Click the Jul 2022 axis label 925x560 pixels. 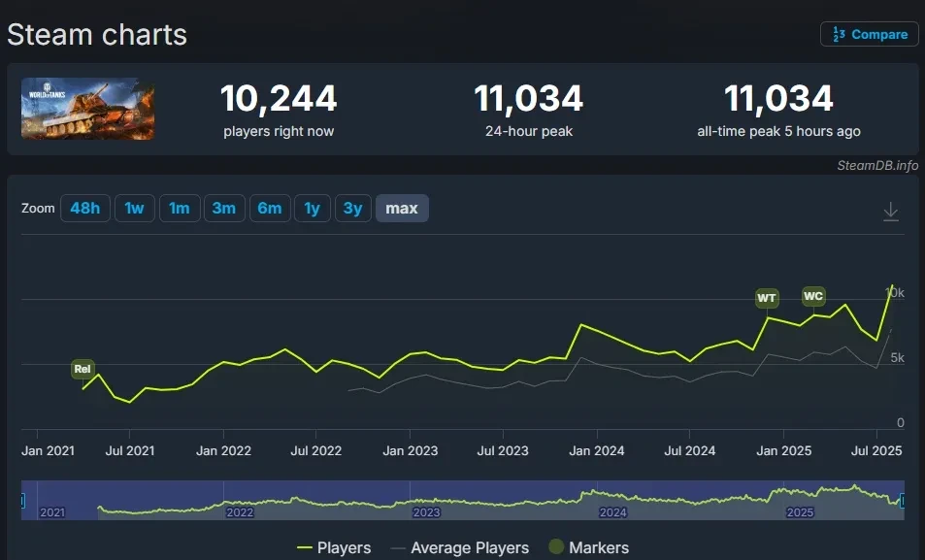(x=316, y=451)
